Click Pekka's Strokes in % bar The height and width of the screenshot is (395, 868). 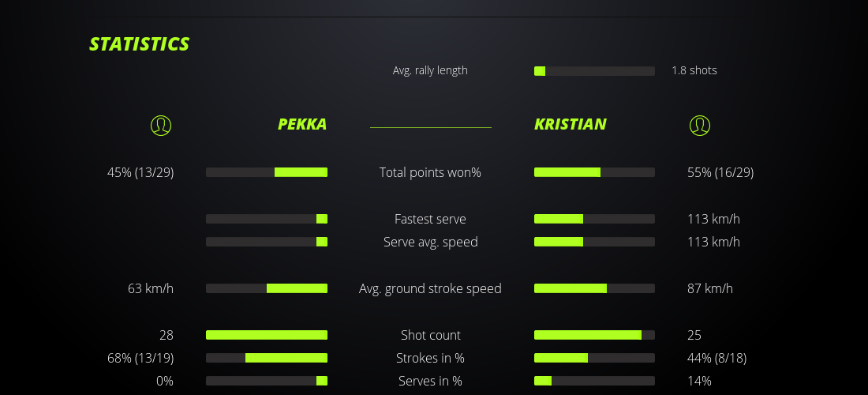point(267,358)
